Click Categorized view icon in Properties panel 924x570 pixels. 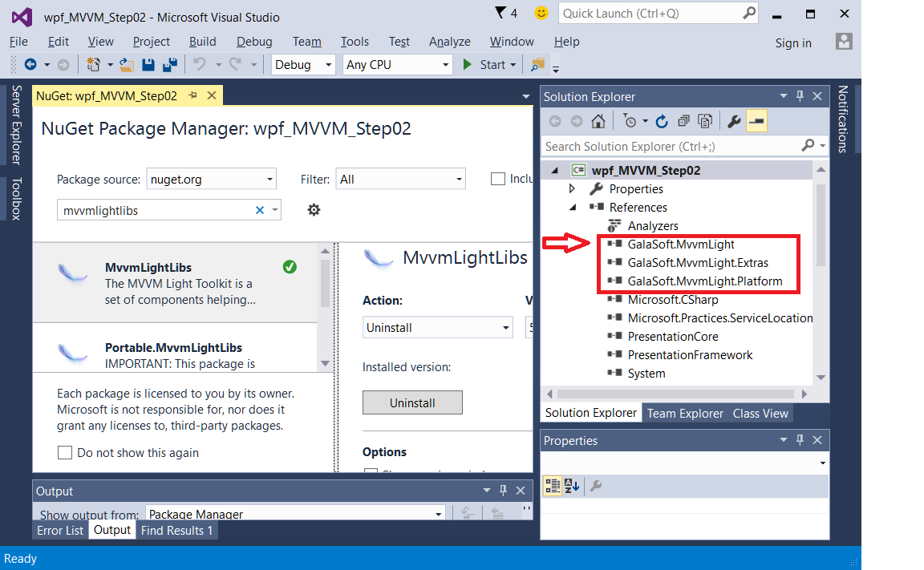tap(553, 486)
